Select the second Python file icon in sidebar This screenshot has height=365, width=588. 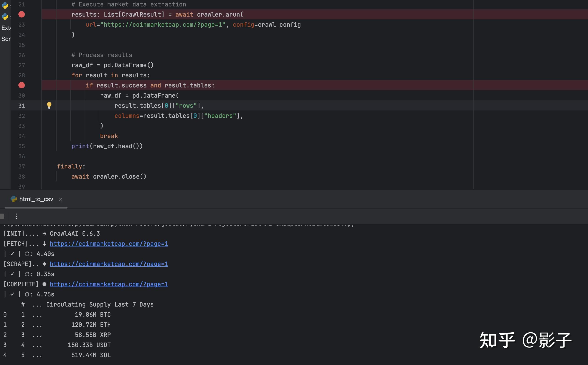coord(5,17)
